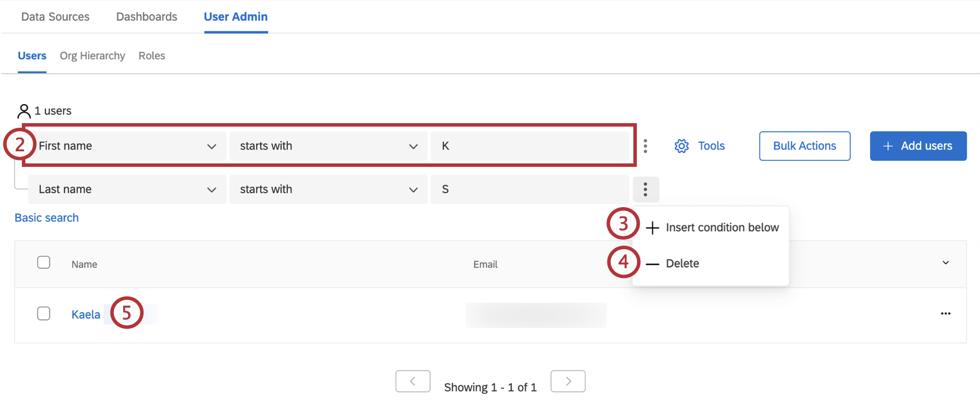Image resolution: width=980 pixels, height=412 pixels.
Task: Expand the table column chooser chevron
Action: click(945, 263)
